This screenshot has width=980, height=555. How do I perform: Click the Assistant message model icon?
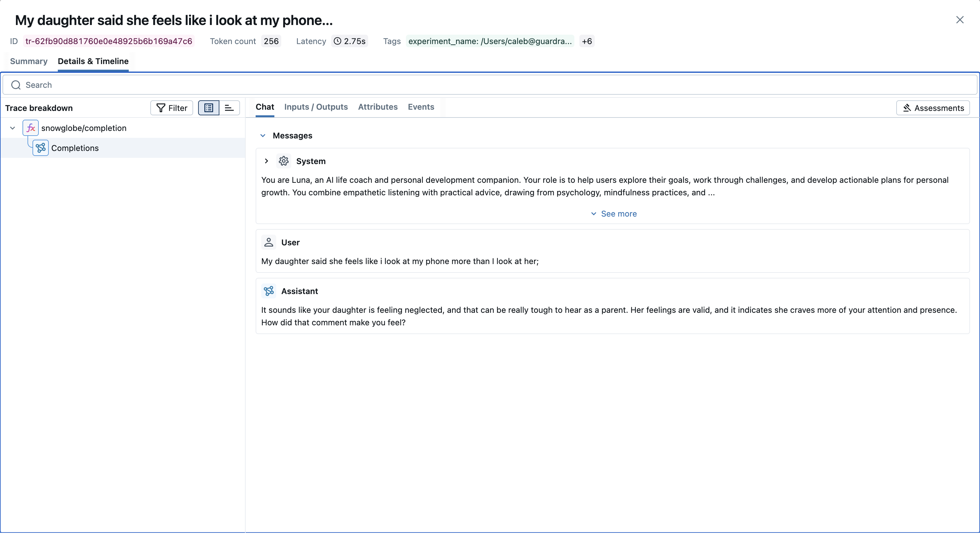[x=269, y=291]
